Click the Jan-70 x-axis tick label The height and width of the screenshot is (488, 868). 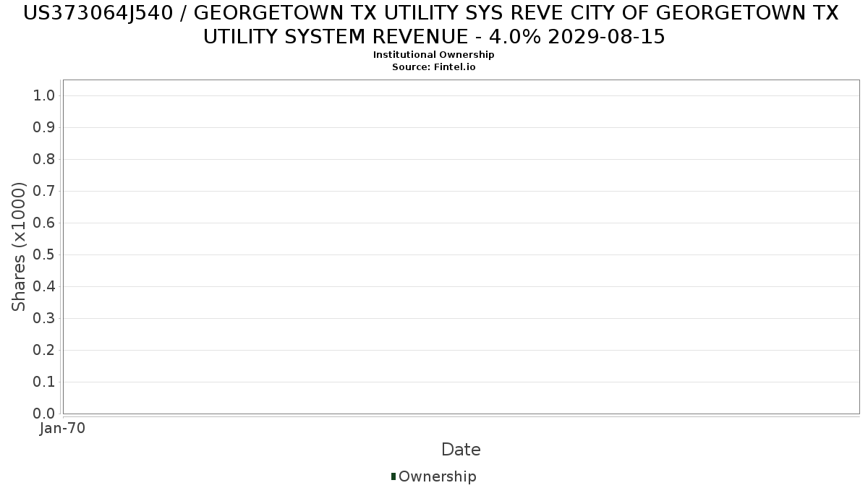coord(63,429)
